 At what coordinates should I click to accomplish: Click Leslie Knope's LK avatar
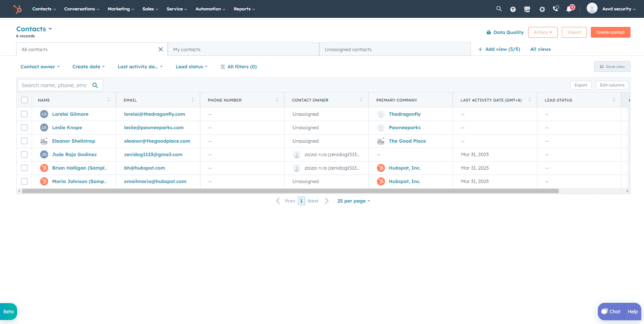click(x=44, y=127)
